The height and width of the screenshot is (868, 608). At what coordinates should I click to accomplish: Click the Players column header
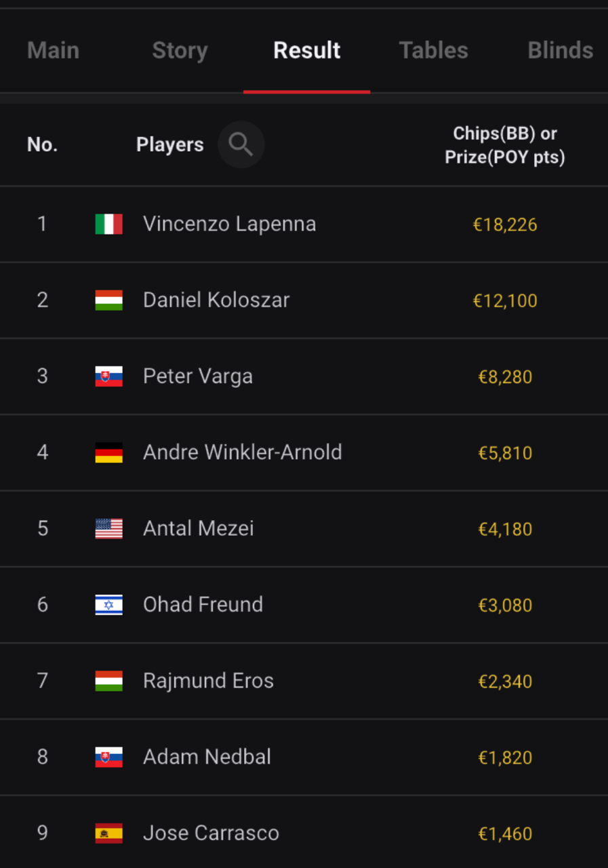pos(170,144)
